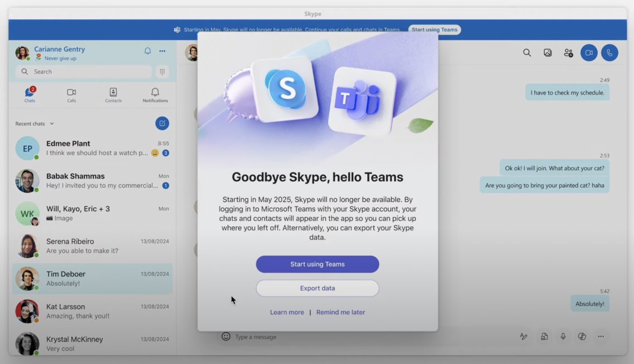Open the Notifications tab

pos(155,95)
